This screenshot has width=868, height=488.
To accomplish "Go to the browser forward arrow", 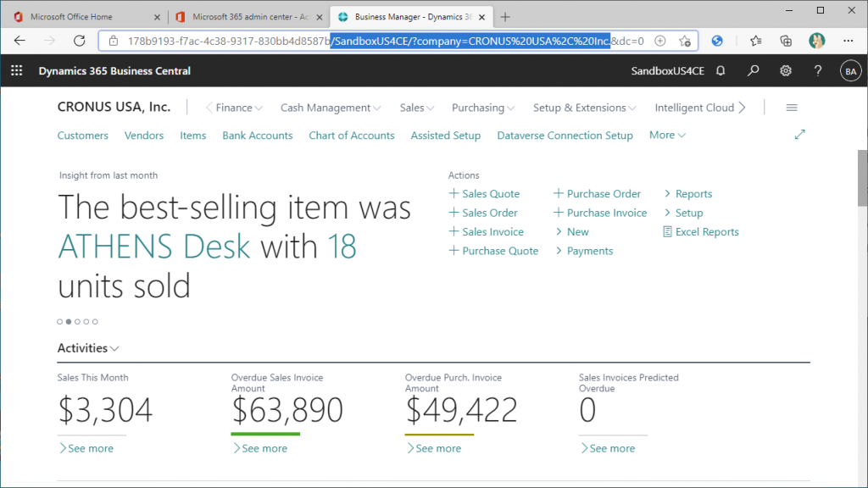I will (50, 41).
